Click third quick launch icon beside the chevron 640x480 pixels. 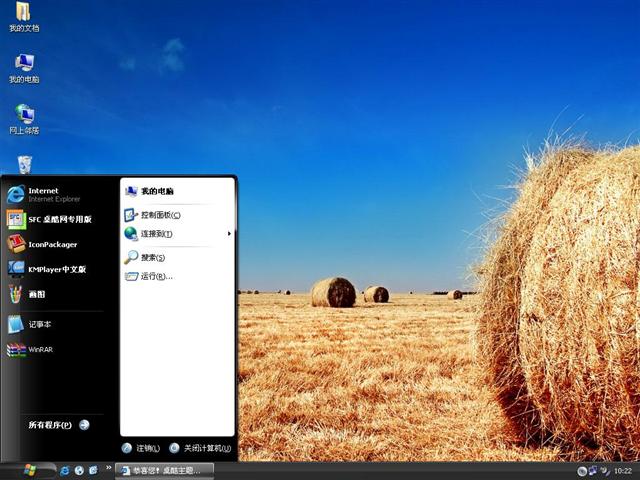tap(93, 470)
